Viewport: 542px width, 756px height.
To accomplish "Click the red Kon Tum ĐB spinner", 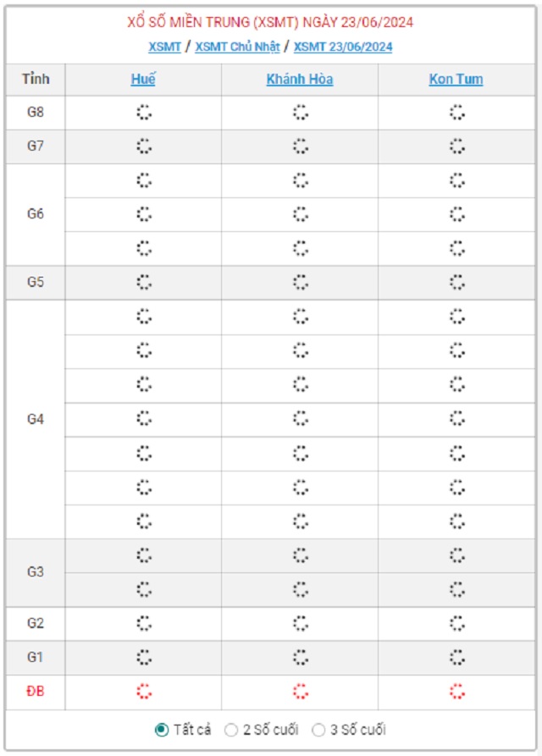I will point(456,692).
